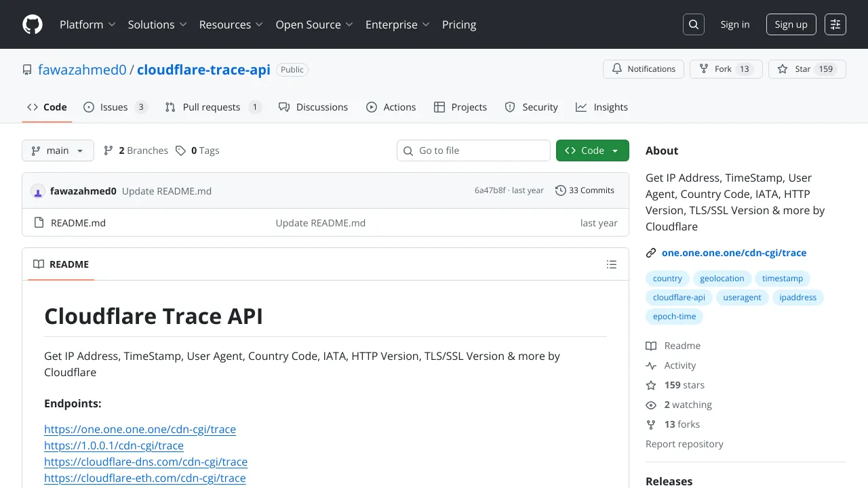Open the cloudflare-dns.com trace endpoint link
The height and width of the screenshot is (488, 868).
point(146,462)
